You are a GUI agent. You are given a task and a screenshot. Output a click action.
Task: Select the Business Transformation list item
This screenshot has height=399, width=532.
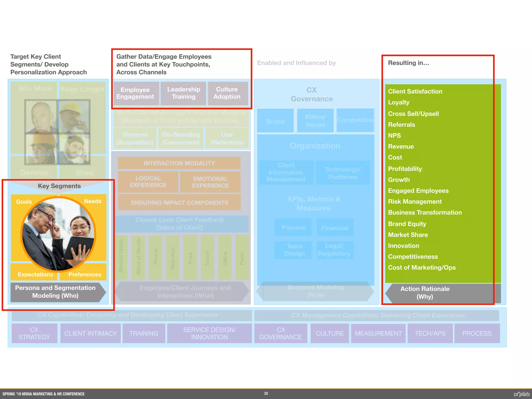click(x=425, y=212)
